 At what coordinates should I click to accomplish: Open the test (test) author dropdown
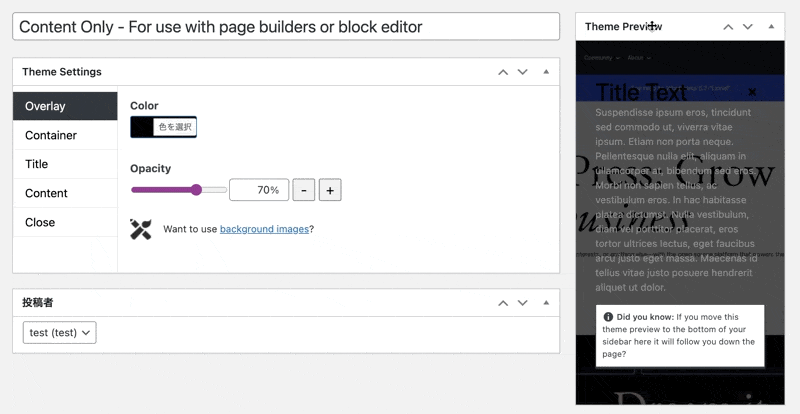click(60, 333)
